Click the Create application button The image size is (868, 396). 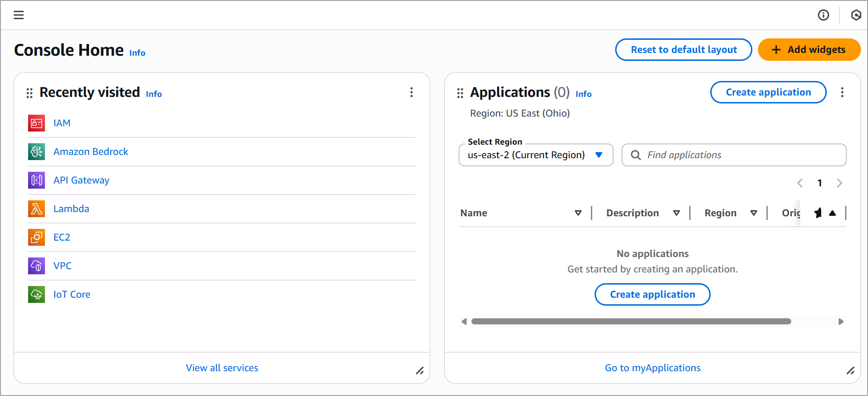pos(768,92)
